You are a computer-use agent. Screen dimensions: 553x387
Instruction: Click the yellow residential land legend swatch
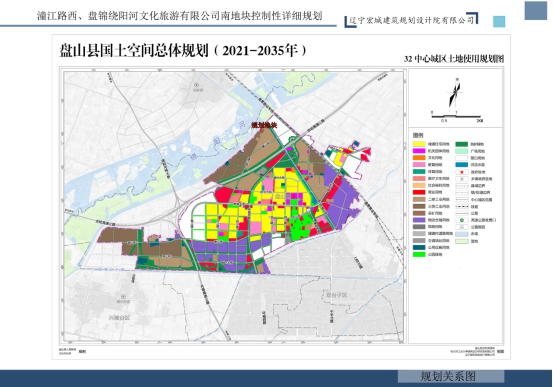click(x=419, y=144)
